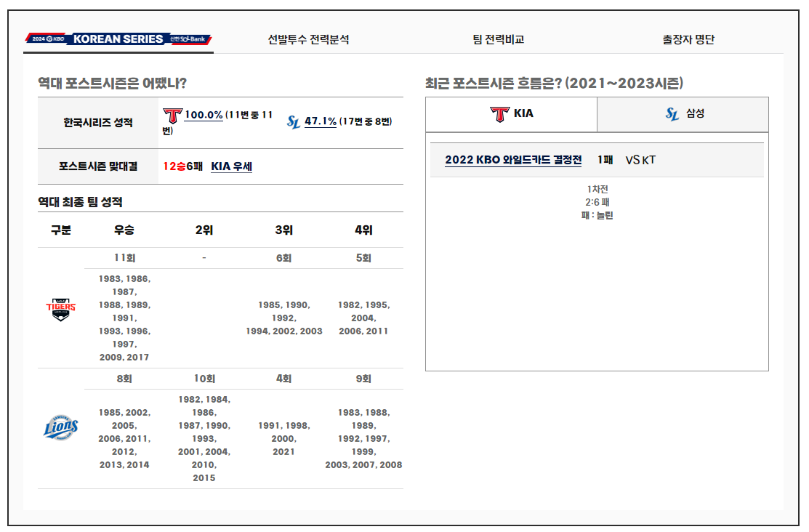Go to 출장자 명단 tab
This screenshot has height=532, width=809.
(688, 39)
